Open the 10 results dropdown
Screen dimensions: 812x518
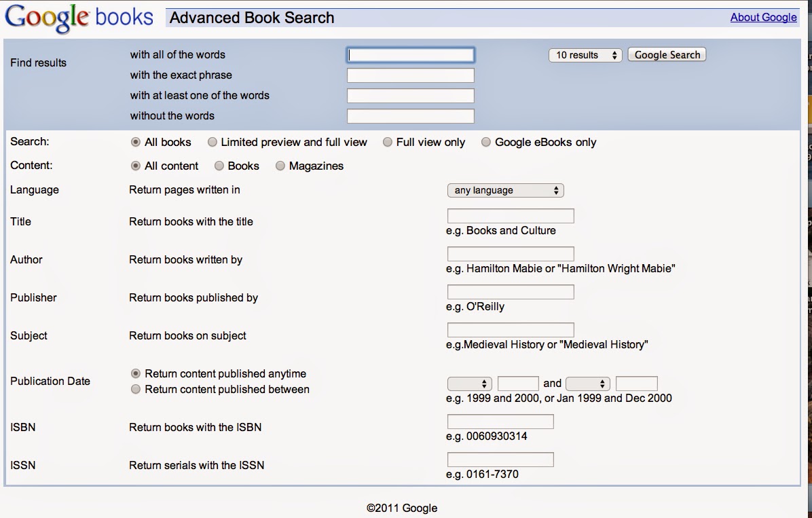tap(585, 55)
